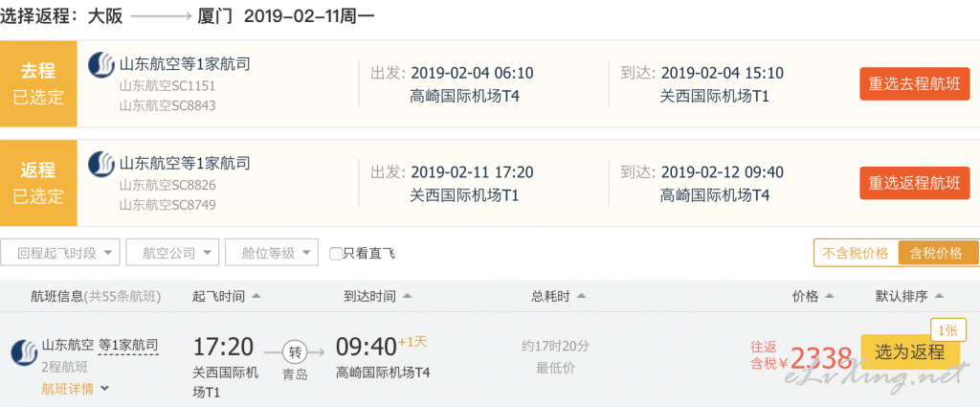The image size is (980, 407).
Task: Sort by 起飞时间 arrow
Action: (x=256, y=296)
